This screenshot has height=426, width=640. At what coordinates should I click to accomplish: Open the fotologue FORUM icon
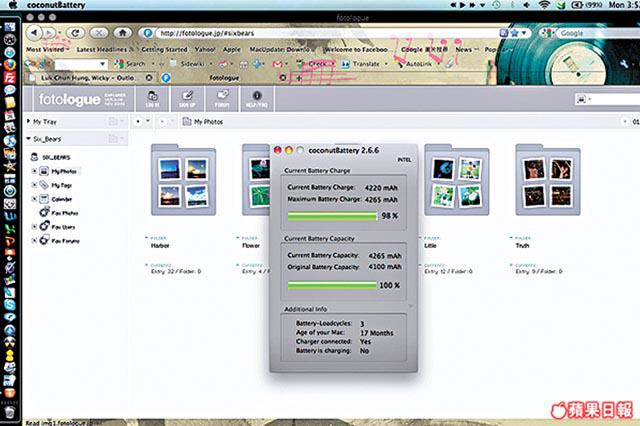tap(222, 99)
